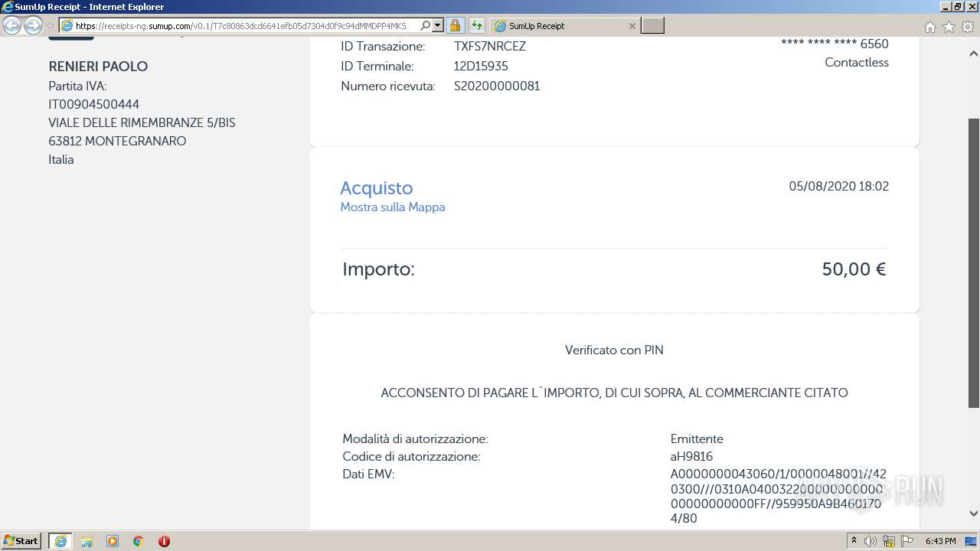Screen dimensions: 980x551
Task: Select VAT number IT00904500444
Action: [93, 104]
